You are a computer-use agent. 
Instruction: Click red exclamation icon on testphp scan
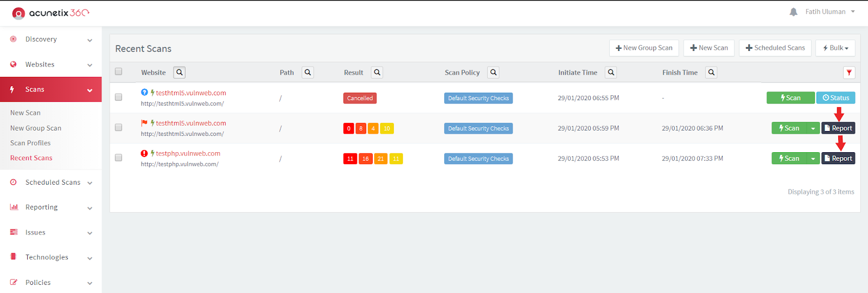[x=144, y=153]
